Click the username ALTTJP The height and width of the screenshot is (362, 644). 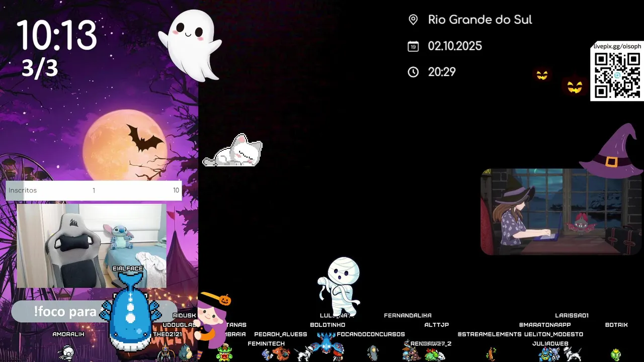(x=436, y=325)
